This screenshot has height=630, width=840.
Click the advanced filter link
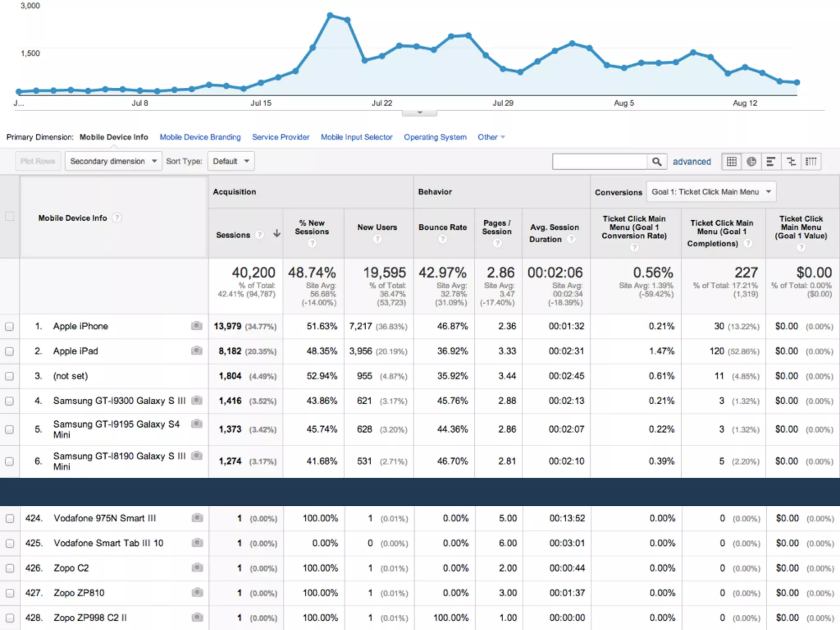click(x=692, y=162)
